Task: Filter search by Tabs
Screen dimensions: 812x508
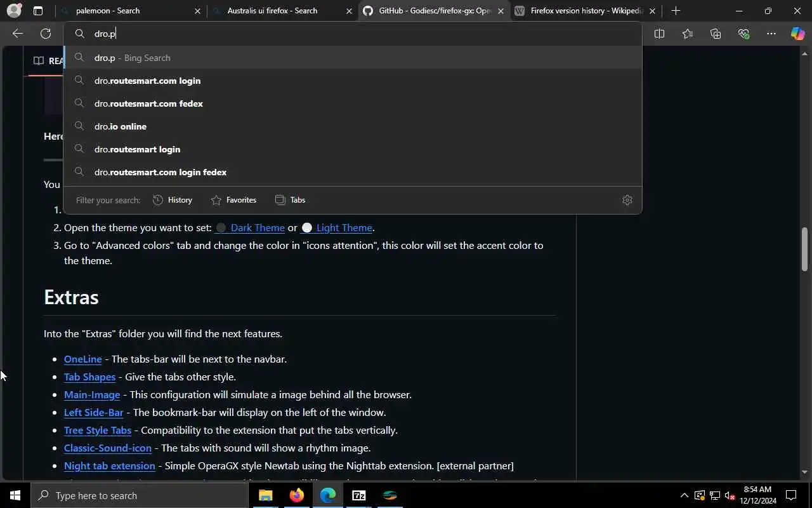Action: (x=290, y=200)
